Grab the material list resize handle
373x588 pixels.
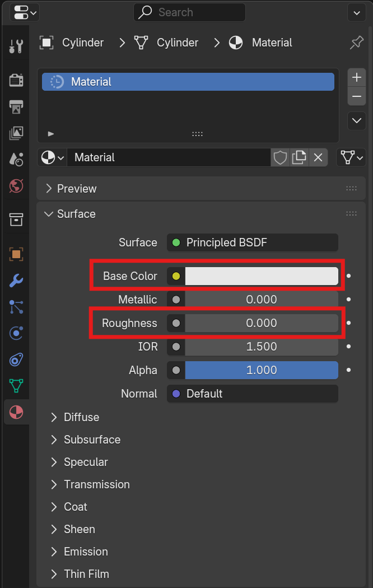pos(198,134)
